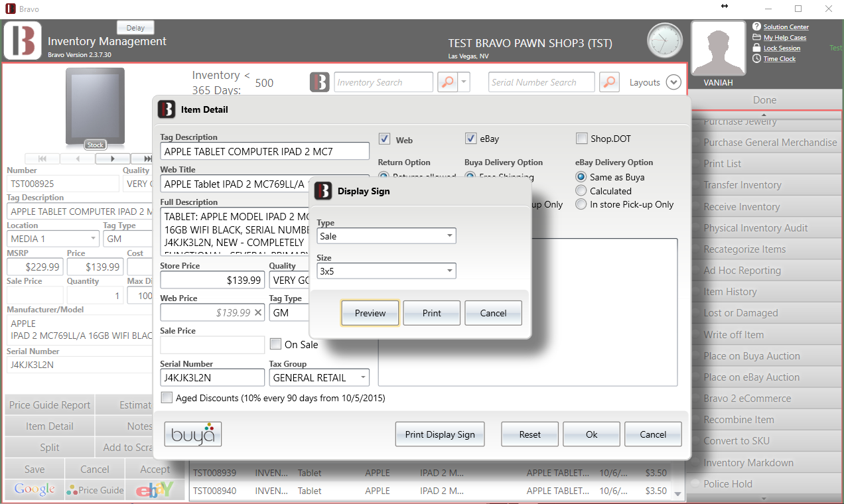Toggle the eBay checkbox
Viewport: 844px width, 504px height.
coord(470,139)
